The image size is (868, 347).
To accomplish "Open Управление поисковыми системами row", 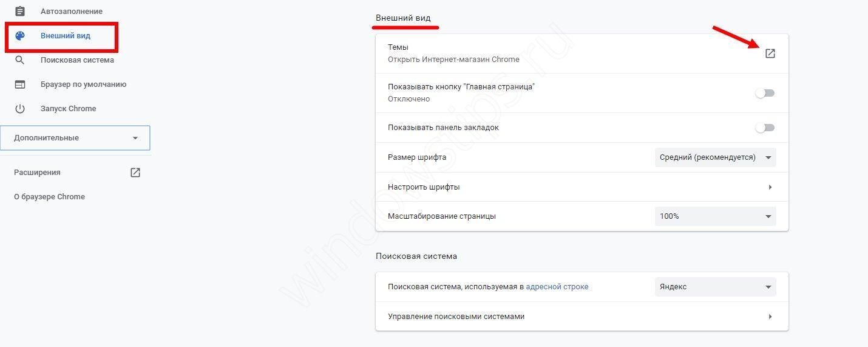I will point(581,317).
